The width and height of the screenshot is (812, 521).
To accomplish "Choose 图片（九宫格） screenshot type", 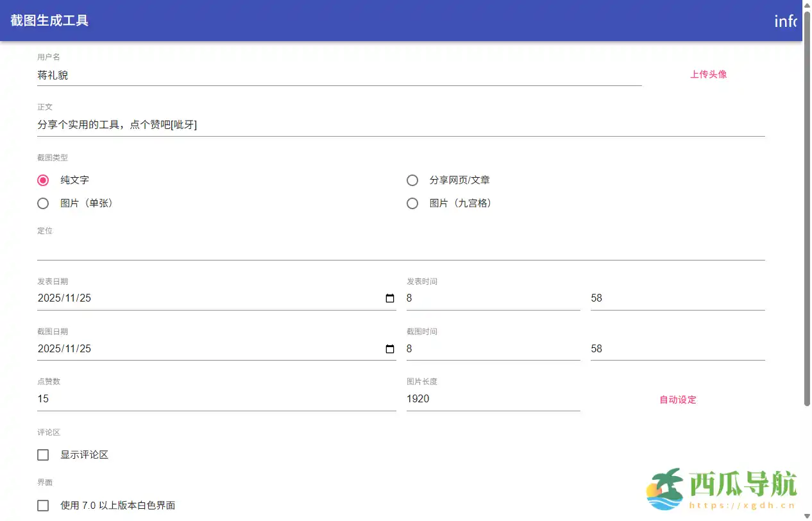I will click(x=412, y=203).
